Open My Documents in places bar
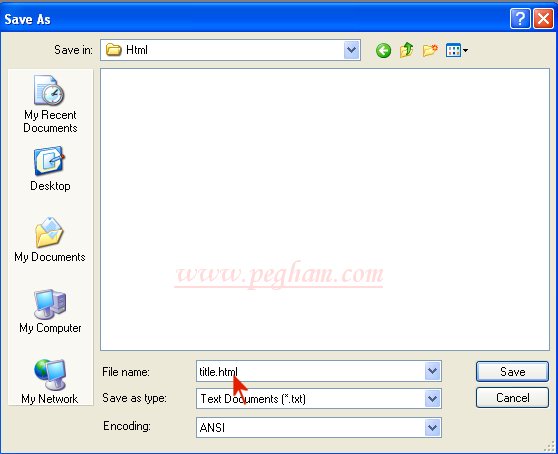Image resolution: width=558 pixels, height=454 pixels. pos(50,240)
